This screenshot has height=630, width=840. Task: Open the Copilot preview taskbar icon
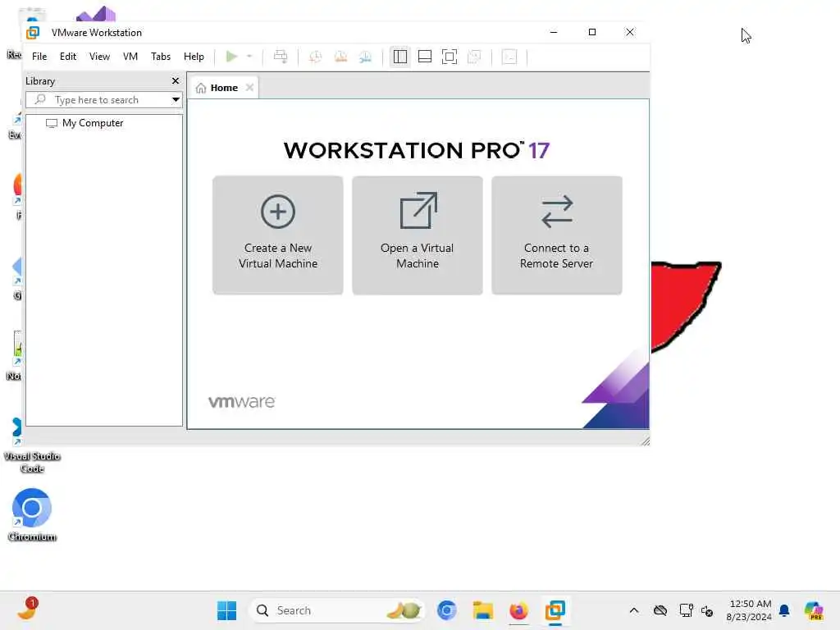tap(814, 610)
